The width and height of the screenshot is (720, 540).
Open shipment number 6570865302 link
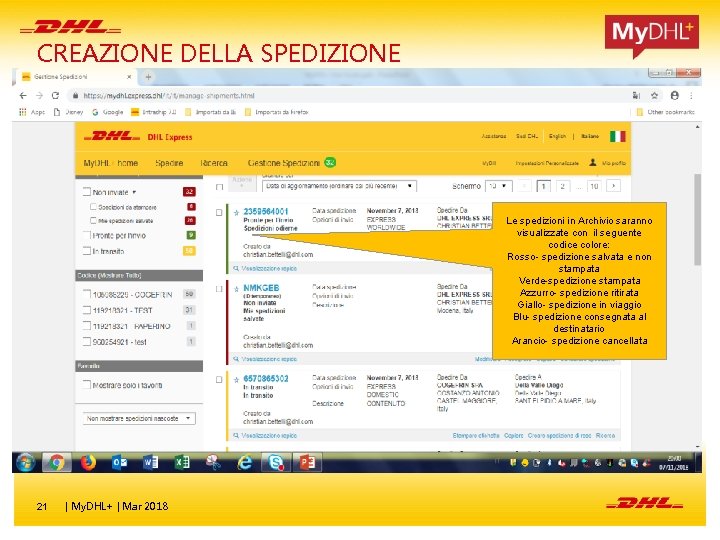[x=266, y=379]
